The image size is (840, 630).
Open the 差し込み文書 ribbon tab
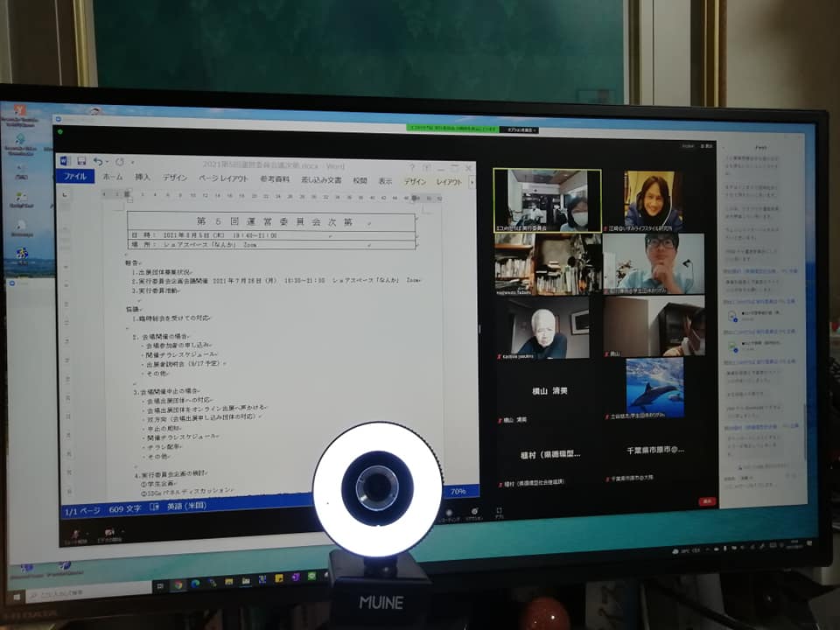(321, 180)
